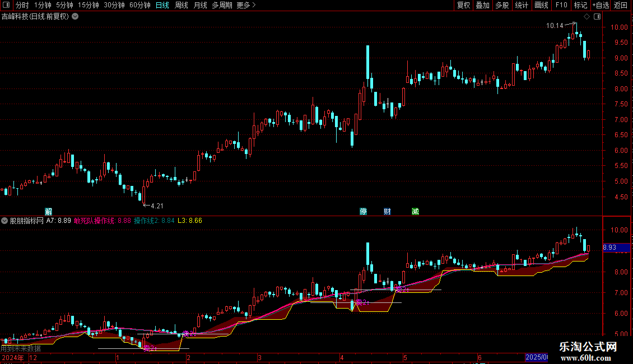
Task: Switch to 1分钟 period
Action: [x=43, y=5]
